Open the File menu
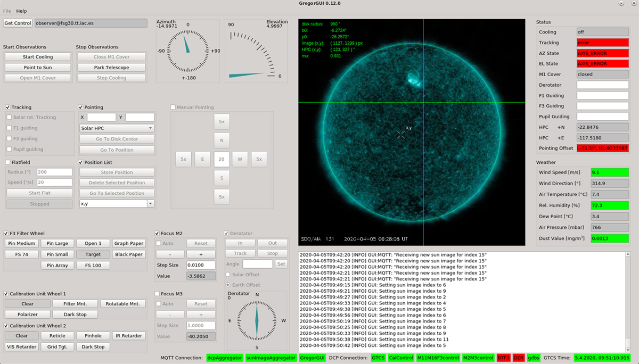 point(7,11)
